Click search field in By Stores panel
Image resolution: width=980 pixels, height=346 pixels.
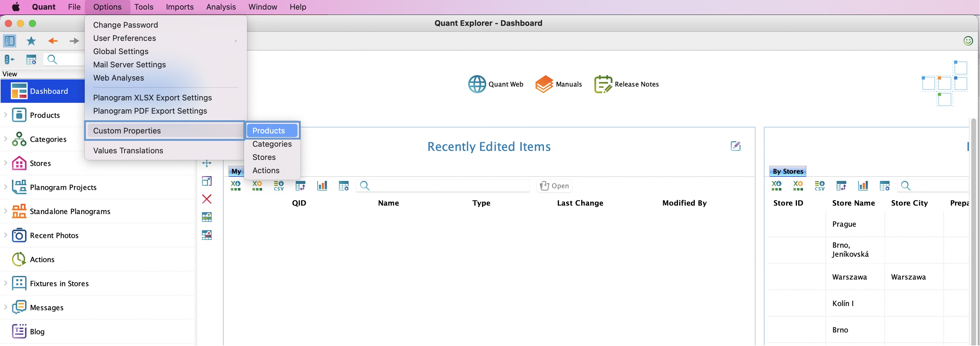pos(933,186)
